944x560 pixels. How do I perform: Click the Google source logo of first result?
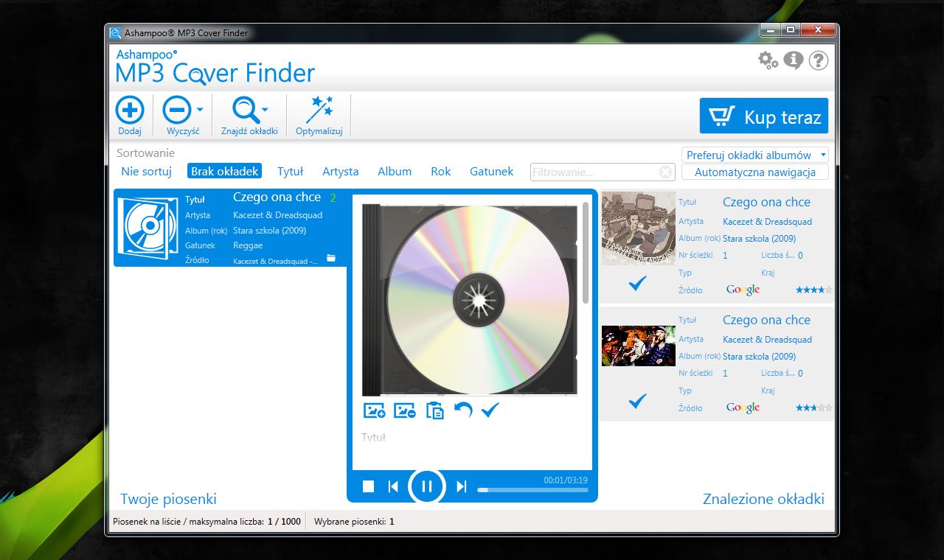pos(743,290)
